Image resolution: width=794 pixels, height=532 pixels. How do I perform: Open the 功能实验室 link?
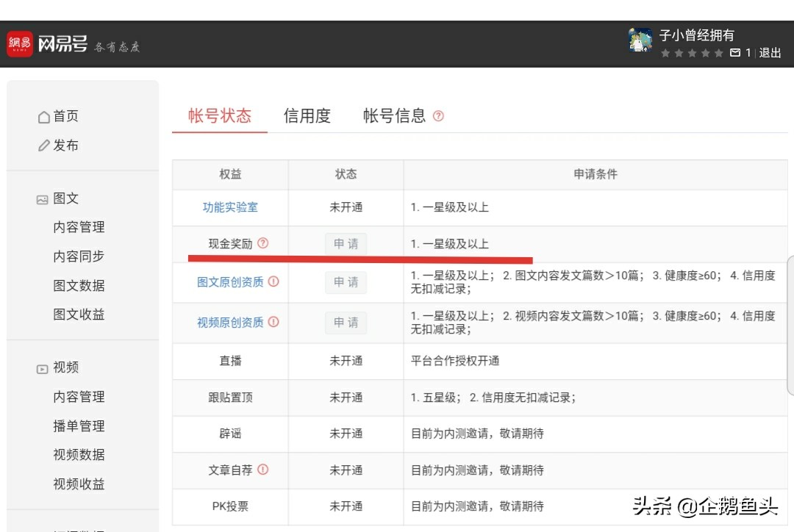pyautogui.click(x=230, y=208)
